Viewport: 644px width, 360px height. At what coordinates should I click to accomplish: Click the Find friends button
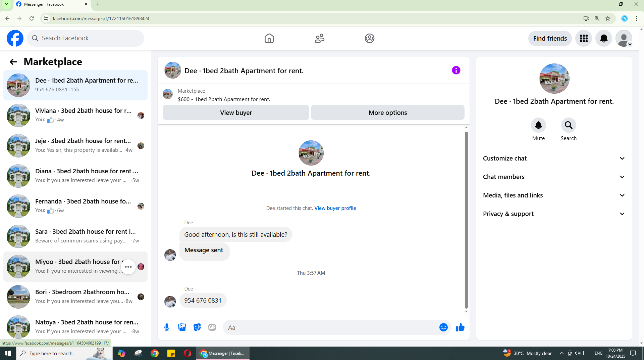pyautogui.click(x=550, y=39)
